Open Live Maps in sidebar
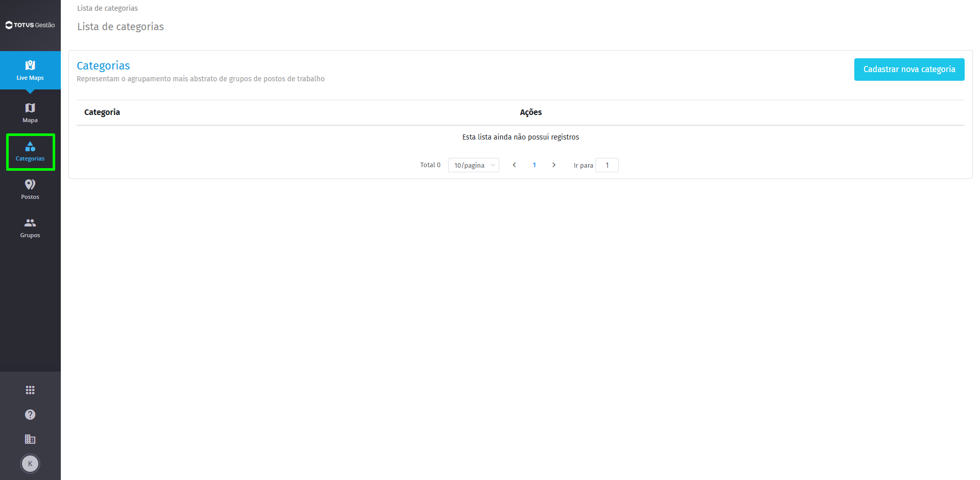The height and width of the screenshot is (480, 980). pyautogui.click(x=30, y=71)
